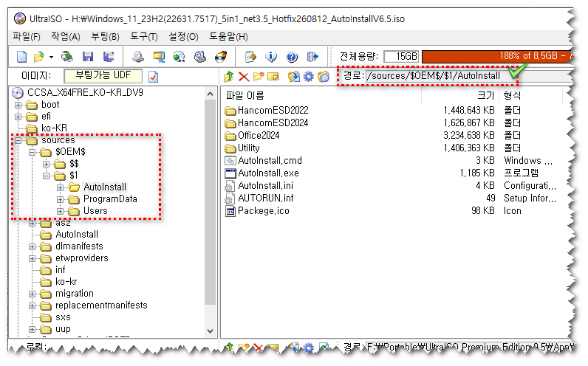Click the Save As multi-disk icon
Image resolution: width=588 pixels, height=366 pixels.
tap(109, 57)
